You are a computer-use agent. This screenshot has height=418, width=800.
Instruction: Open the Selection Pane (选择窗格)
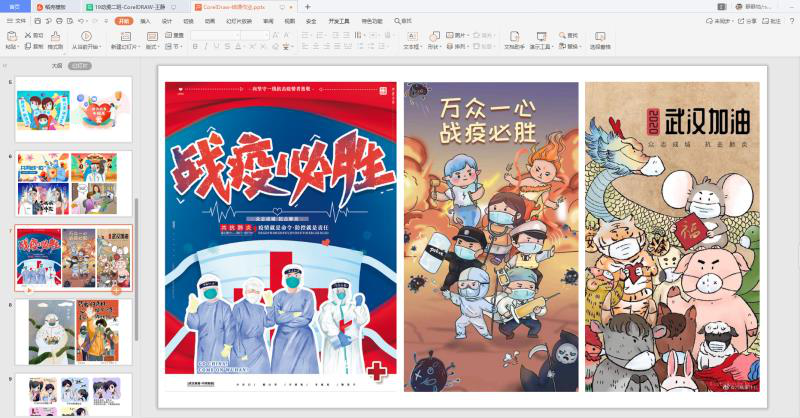600,39
